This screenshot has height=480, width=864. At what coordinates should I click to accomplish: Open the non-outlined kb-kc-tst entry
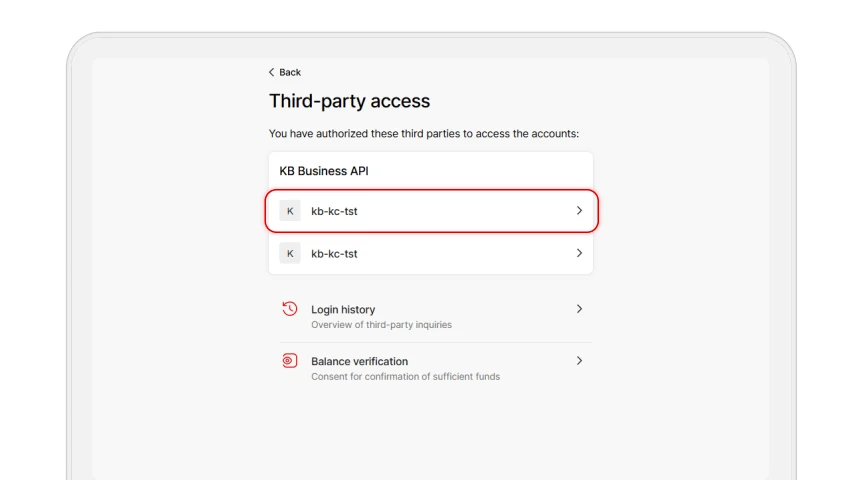click(x=431, y=254)
